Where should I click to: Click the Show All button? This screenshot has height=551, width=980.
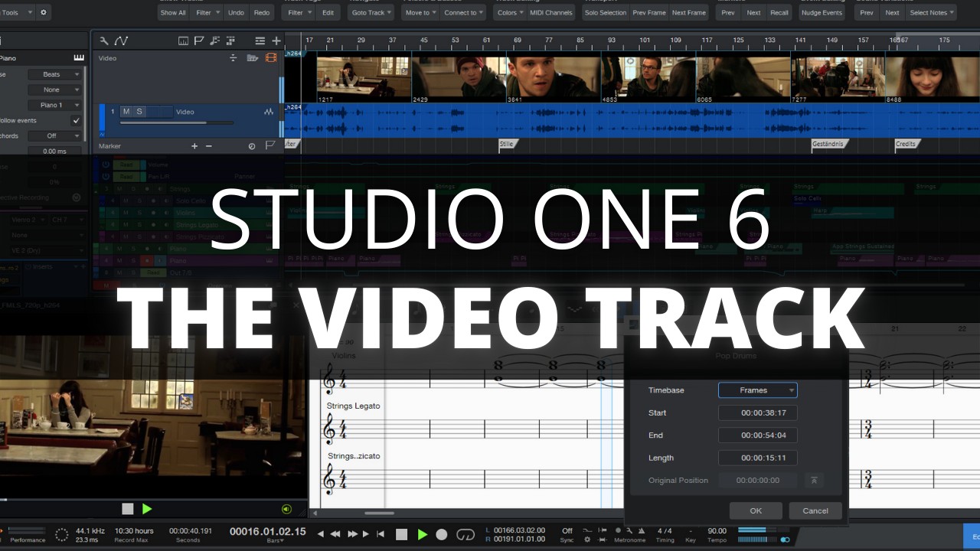tap(173, 12)
